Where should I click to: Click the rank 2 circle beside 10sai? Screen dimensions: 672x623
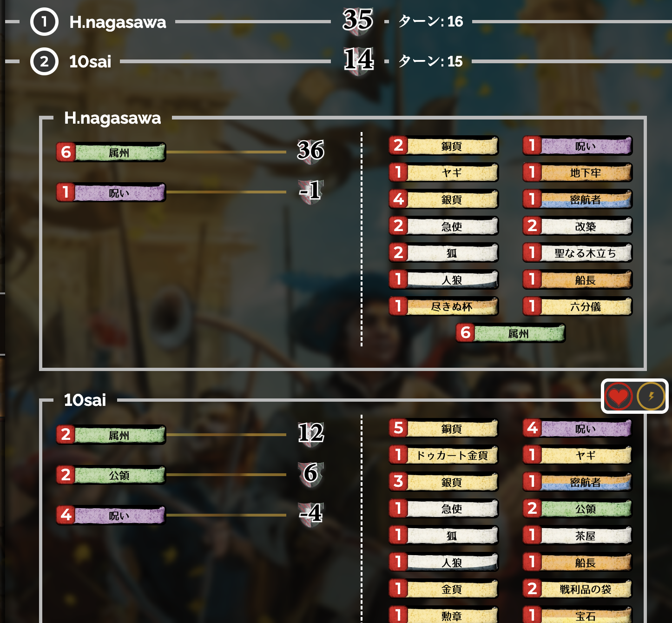44,61
